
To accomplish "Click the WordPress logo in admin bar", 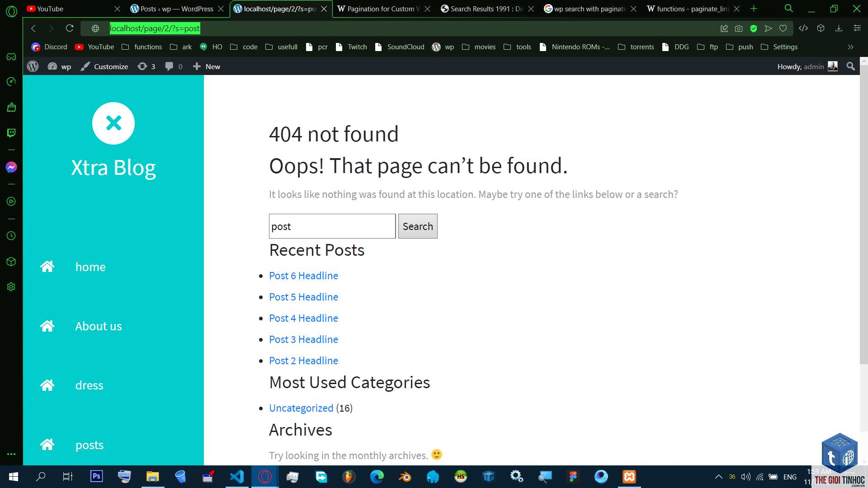I will pos(33,66).
